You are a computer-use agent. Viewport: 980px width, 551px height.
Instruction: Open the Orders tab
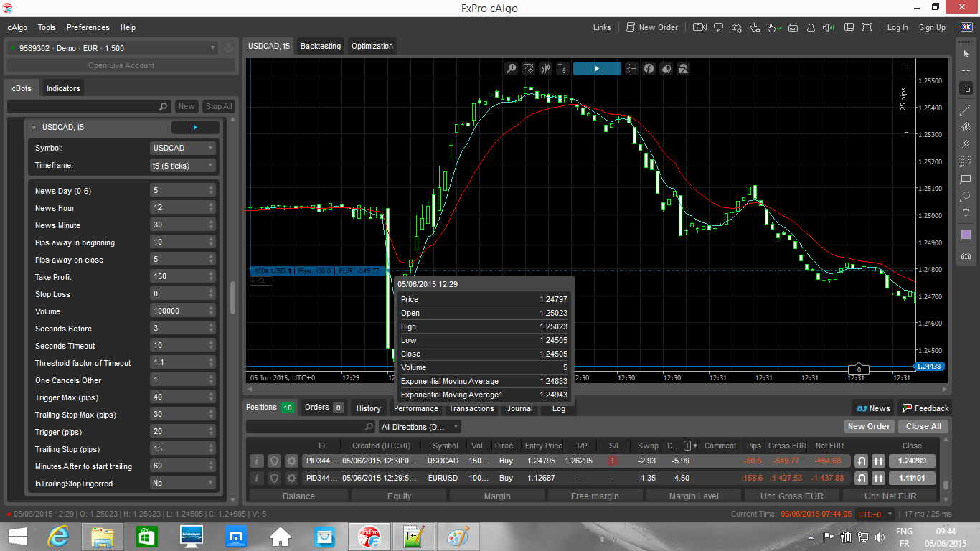point(324,407)
